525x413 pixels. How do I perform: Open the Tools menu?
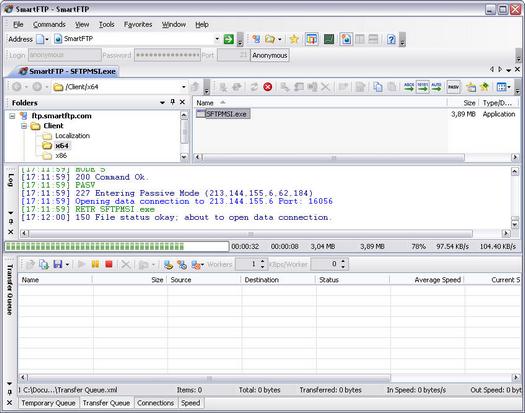pos(106,24)
